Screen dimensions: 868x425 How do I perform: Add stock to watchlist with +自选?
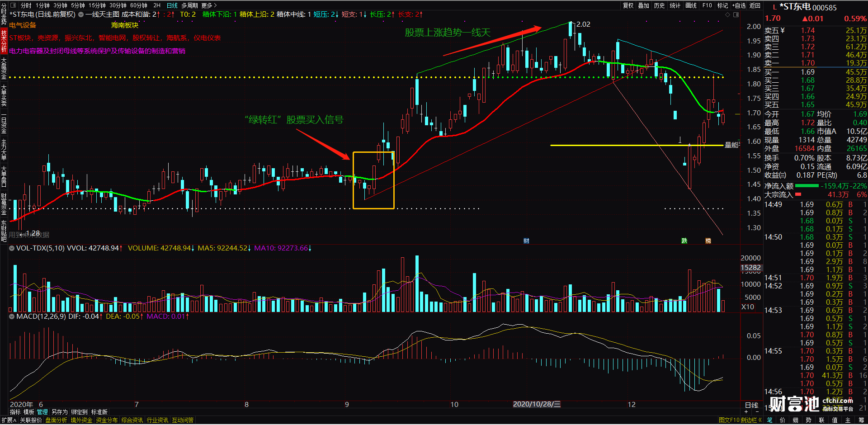click(x=739, y=5)
